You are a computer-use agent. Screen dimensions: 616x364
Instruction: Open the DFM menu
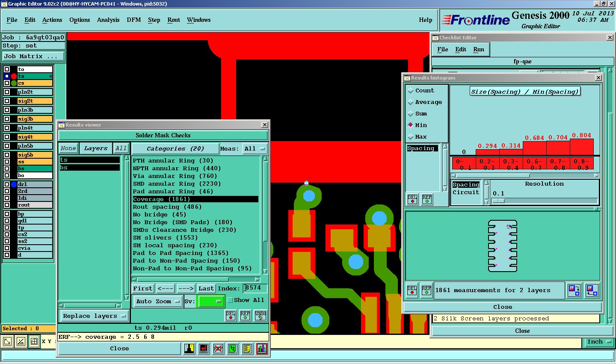pyautogui.click(x=134, y=20)
